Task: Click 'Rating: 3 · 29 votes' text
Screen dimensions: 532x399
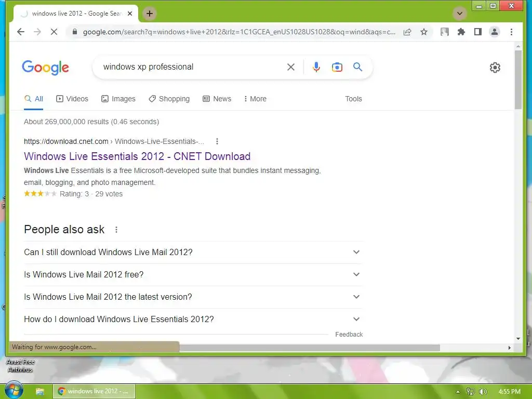Action: click(91, 194)
